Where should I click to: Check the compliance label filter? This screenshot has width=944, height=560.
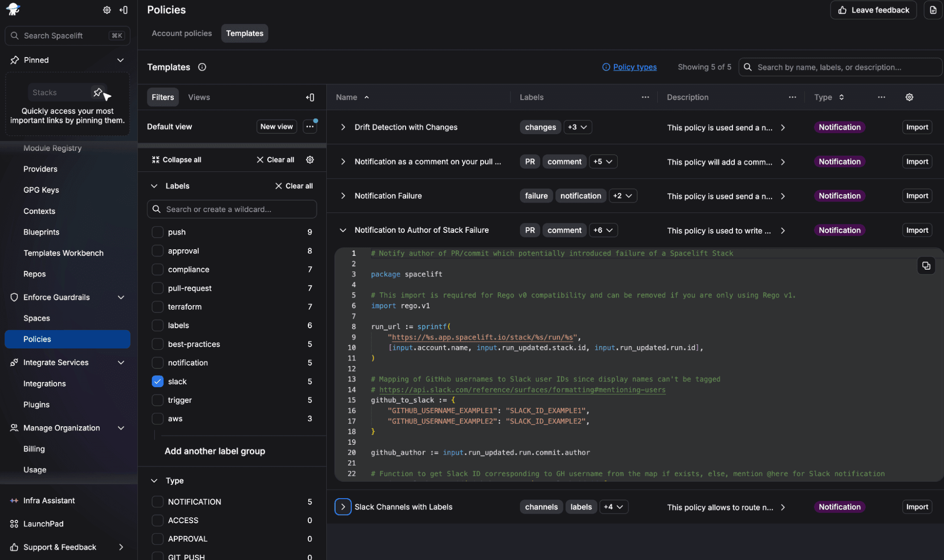click(157, 269)
